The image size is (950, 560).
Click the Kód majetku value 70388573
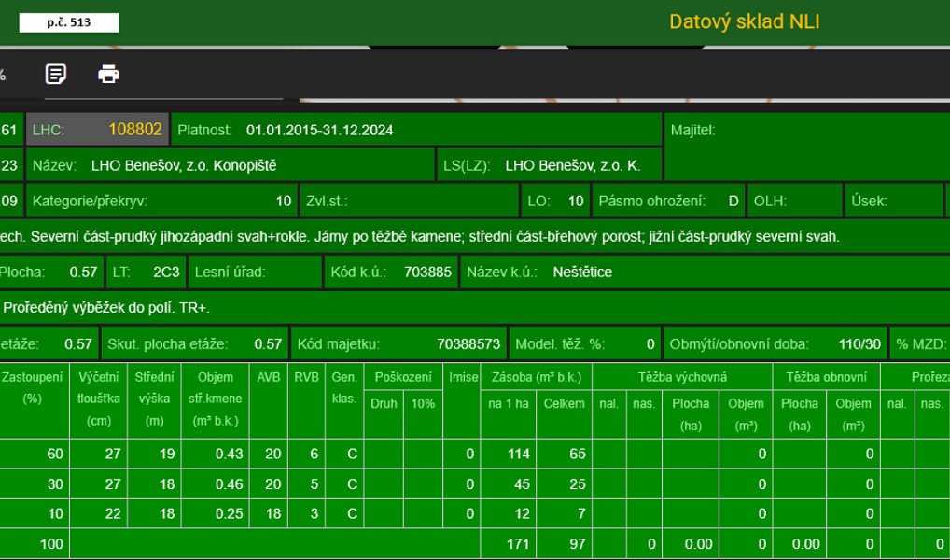point(468,344)
